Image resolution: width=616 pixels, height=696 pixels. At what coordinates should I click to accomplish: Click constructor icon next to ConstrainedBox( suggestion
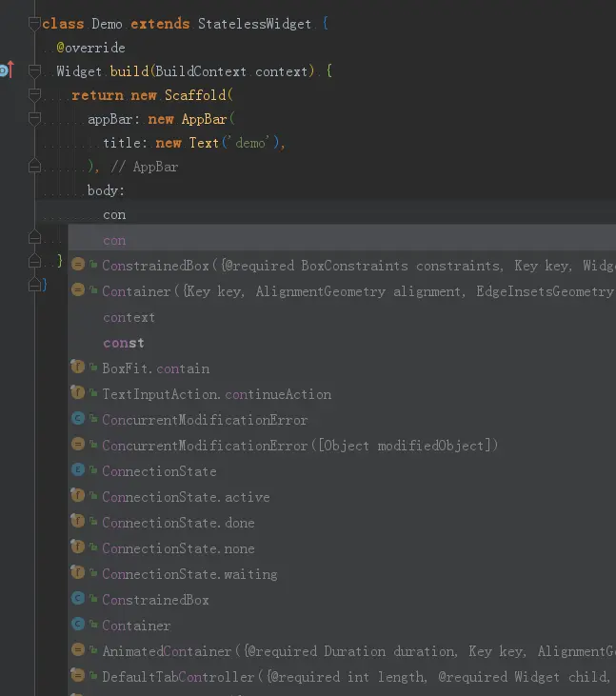78,265
